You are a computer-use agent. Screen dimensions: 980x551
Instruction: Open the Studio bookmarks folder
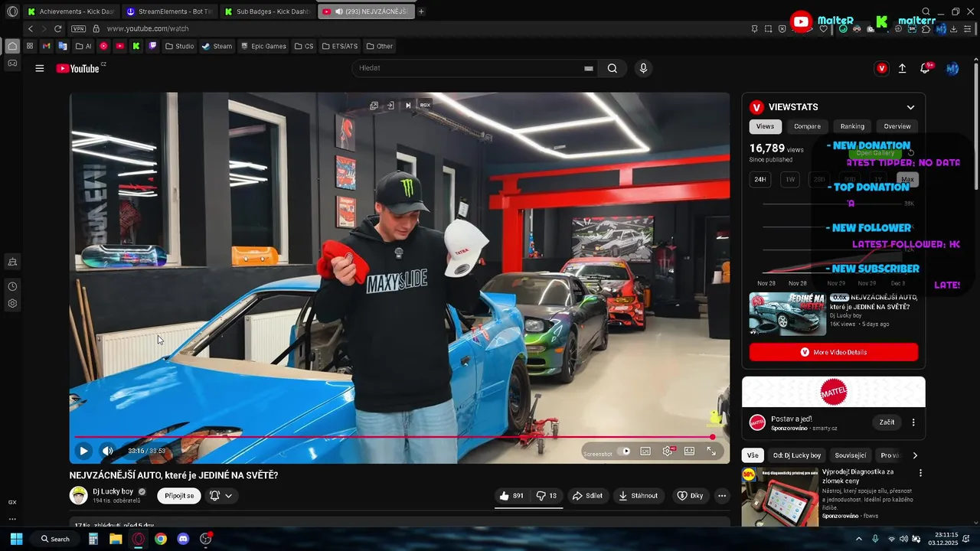click(179, 46)
